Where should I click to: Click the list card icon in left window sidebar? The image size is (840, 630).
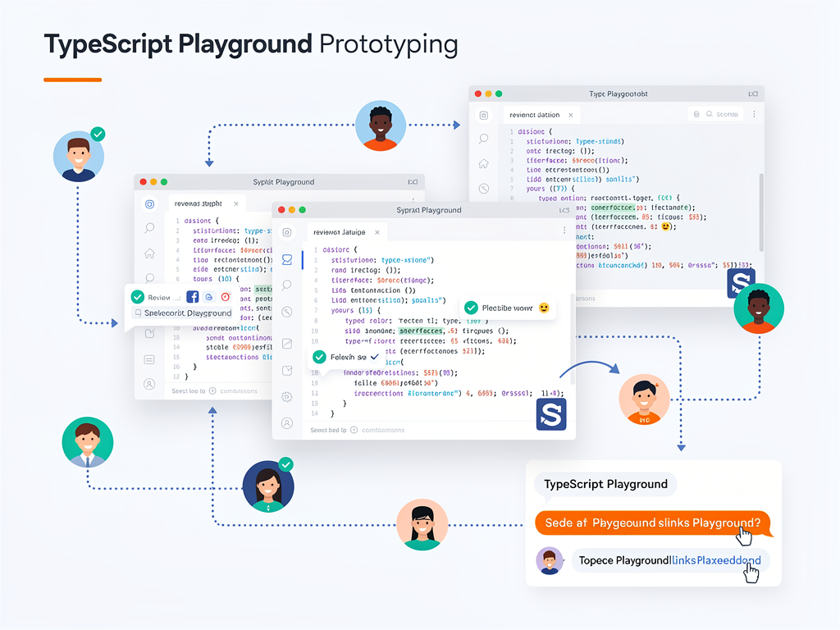click(149, 359)
